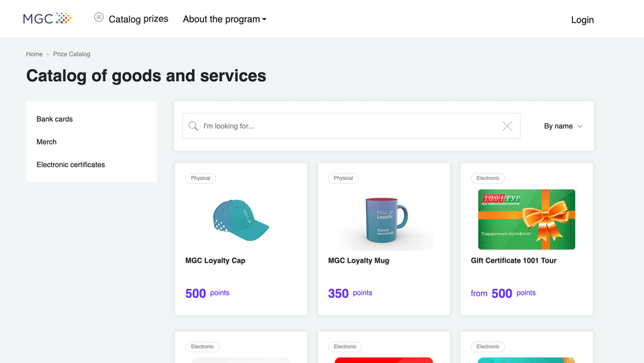Select the Merch category
Image resolution: width=644 pixels, height=363 pixels.
tap(47, 142)
